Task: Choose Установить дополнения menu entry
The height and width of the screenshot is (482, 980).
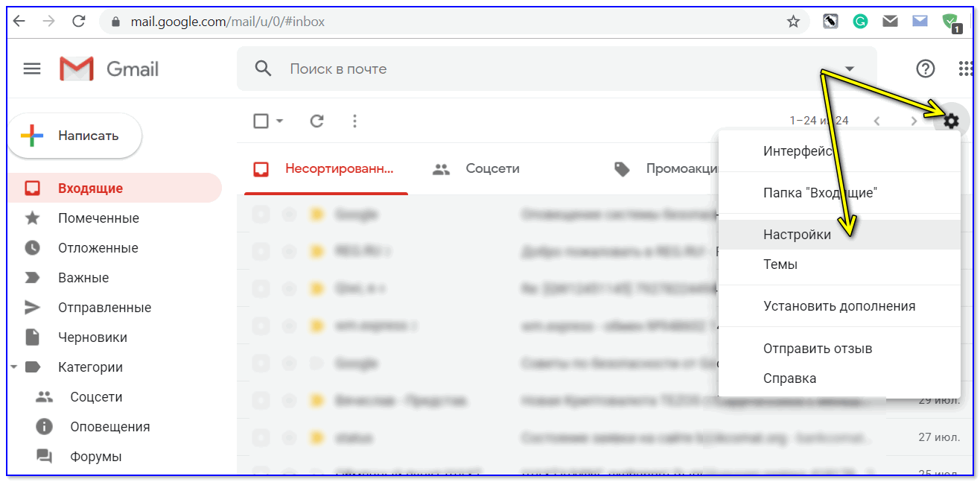Action: pyautogui.click(x=839, y=306)
